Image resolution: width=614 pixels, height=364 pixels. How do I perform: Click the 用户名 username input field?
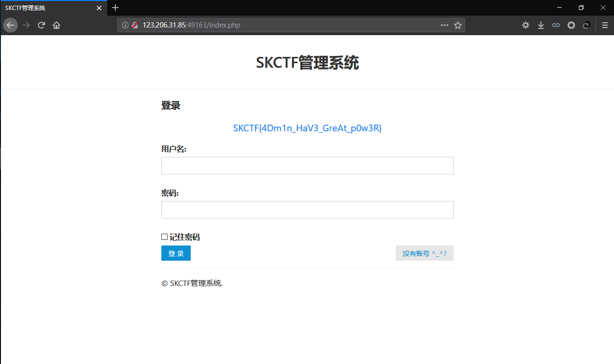(x=307, y=165)
